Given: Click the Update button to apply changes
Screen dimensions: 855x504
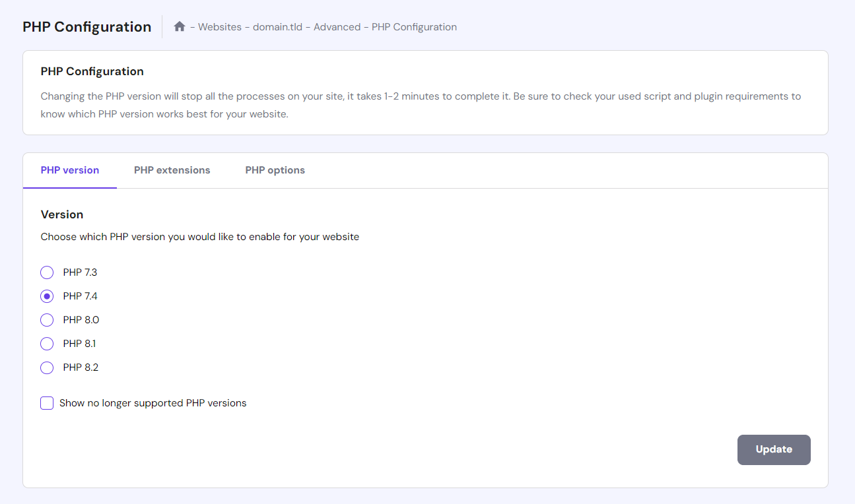Looking at the screenshot, I should coord(774,449).
